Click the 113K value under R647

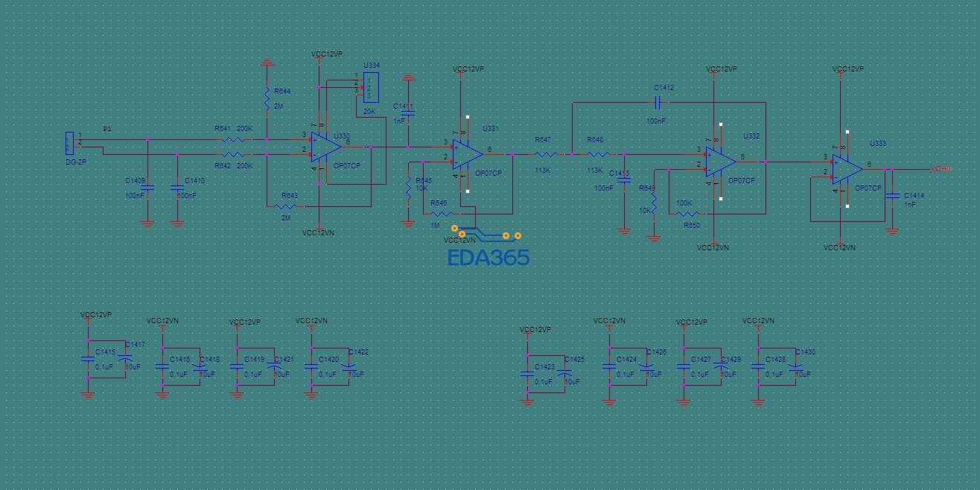click(543, 171)
